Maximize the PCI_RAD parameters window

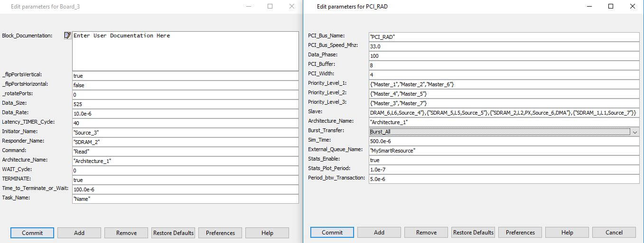point(611,7)
